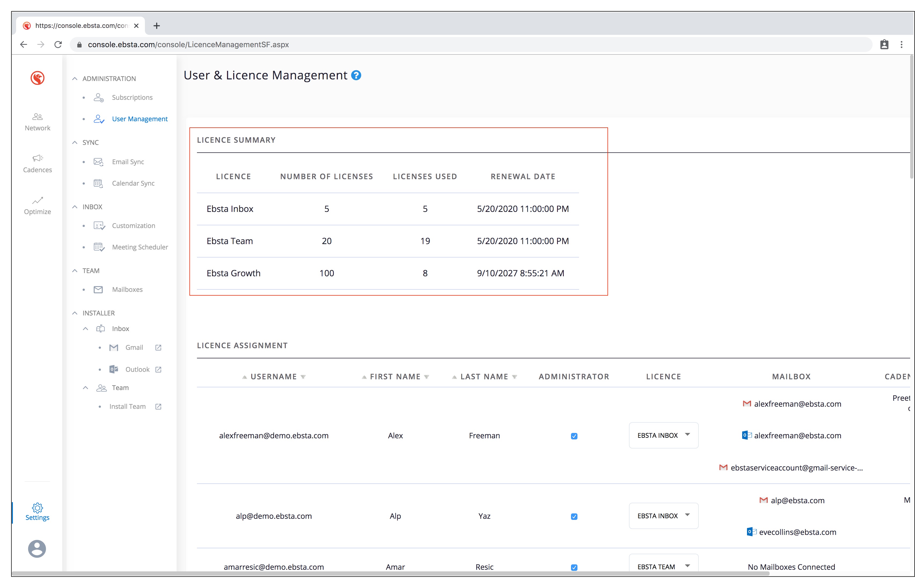Open licence dropdown for alexfreeman@demo.ebsta.com
Screen dimensions: 915x588
663,435
